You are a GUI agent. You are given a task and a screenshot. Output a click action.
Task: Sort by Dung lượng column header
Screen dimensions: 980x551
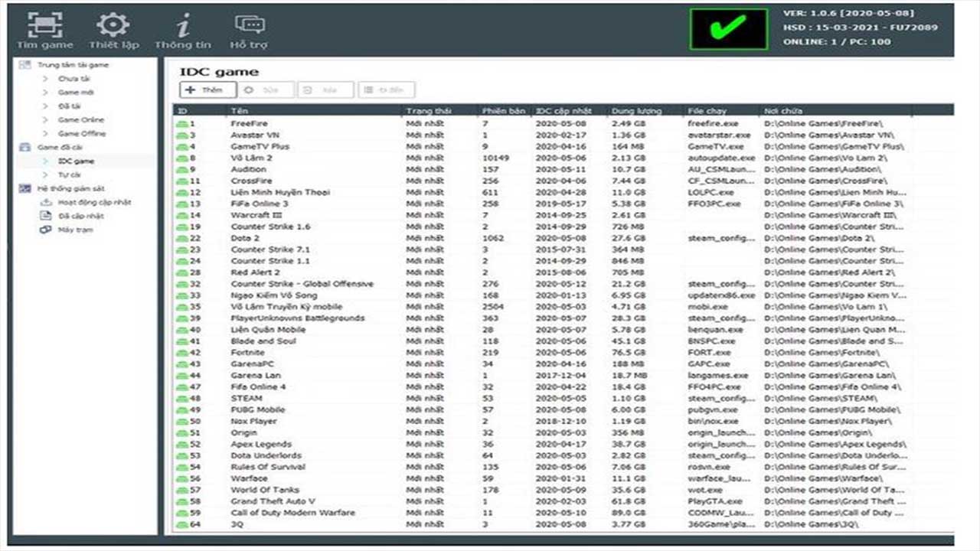[x=635, y=111]
